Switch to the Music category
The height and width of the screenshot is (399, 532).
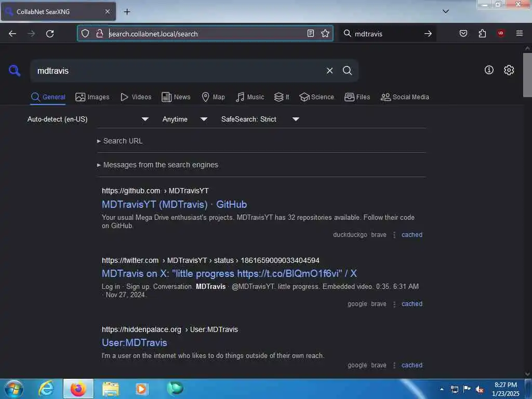pyautogui.click(x=250, y=97)
